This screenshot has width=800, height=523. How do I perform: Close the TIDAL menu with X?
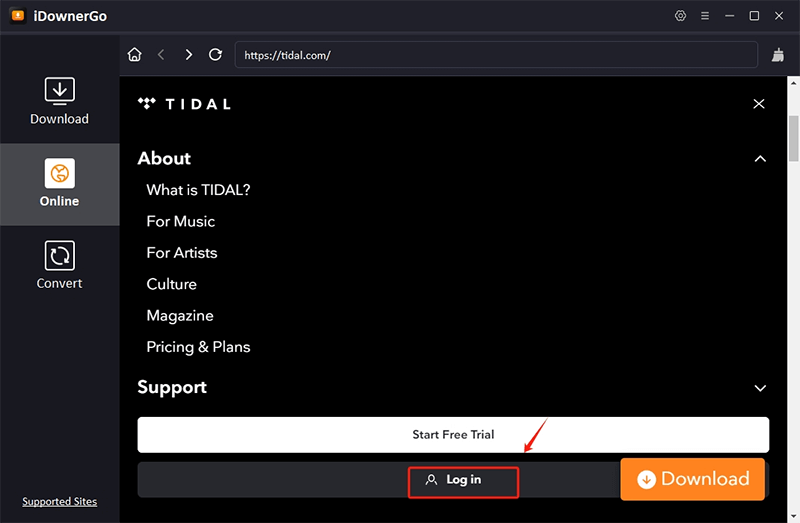pyautogui.click(x=759, y=104)
